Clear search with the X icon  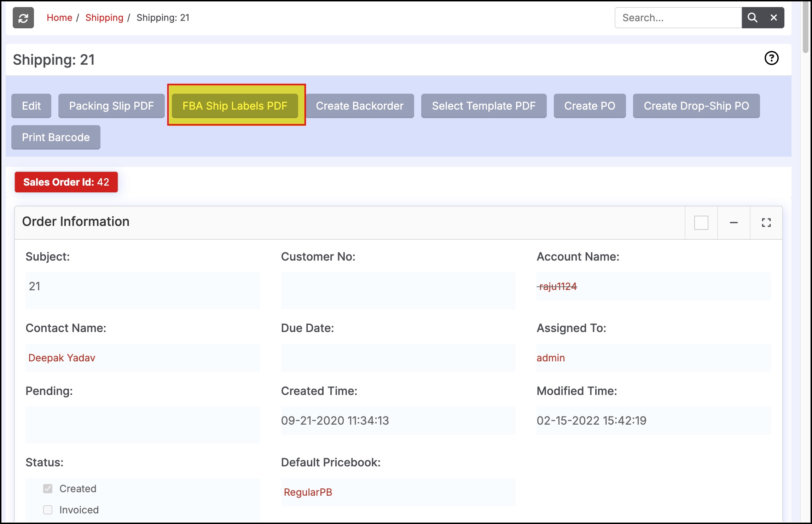[x=773, y=18]
